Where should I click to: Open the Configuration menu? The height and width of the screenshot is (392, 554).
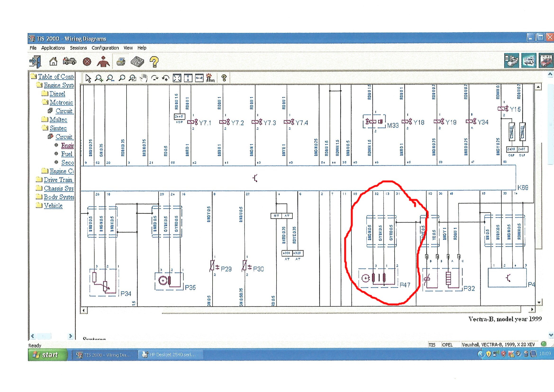click(105, 48)
